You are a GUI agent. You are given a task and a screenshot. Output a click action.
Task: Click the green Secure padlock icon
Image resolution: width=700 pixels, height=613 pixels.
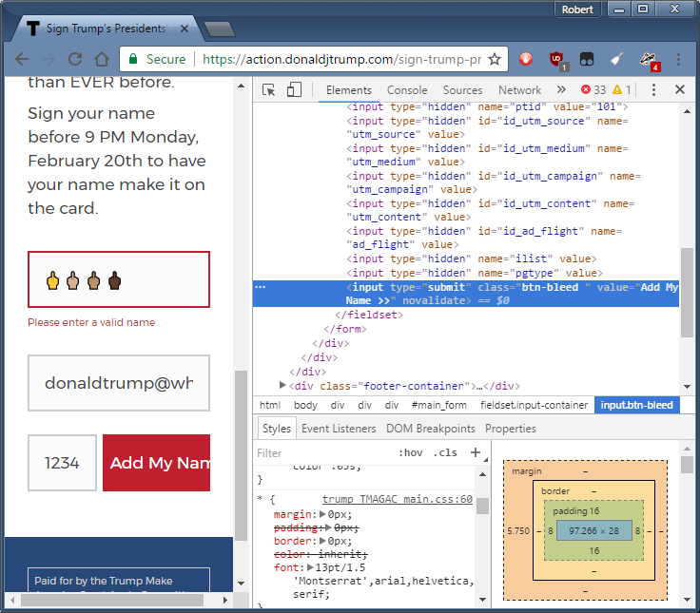[133, 59]
